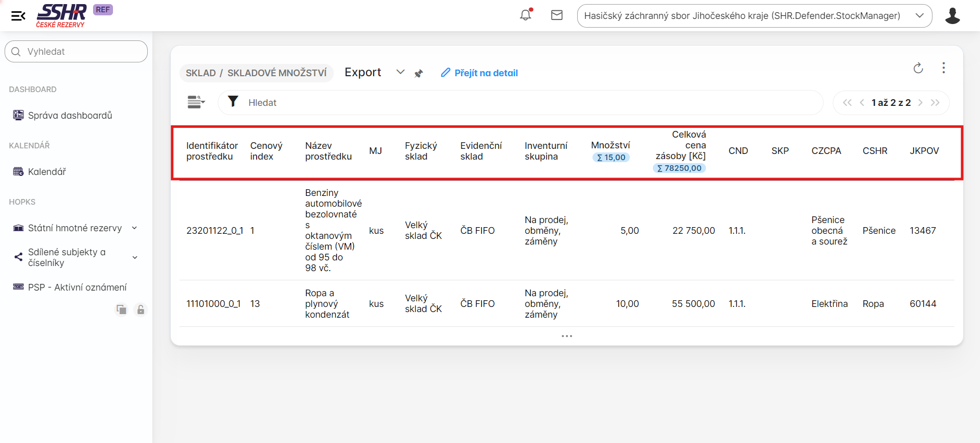Open the organization selector dropdown
This screenshot has width=980, height=443.
tap(754, 16)
